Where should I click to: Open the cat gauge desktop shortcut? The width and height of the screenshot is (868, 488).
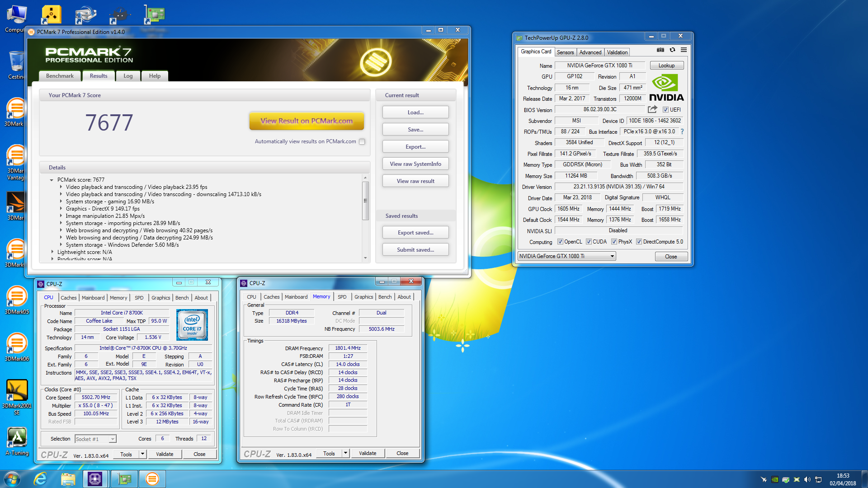point(120,14)
